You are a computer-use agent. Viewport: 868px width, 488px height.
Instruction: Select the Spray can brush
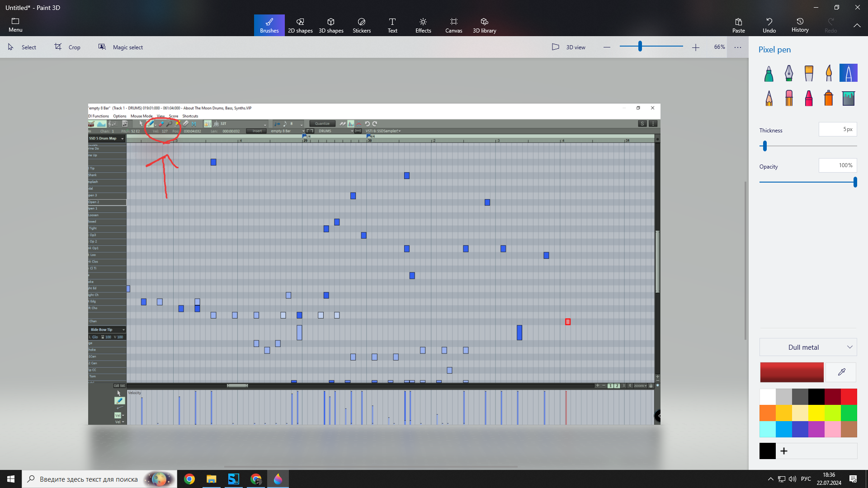pyautogui.click(x=829, y=98)
